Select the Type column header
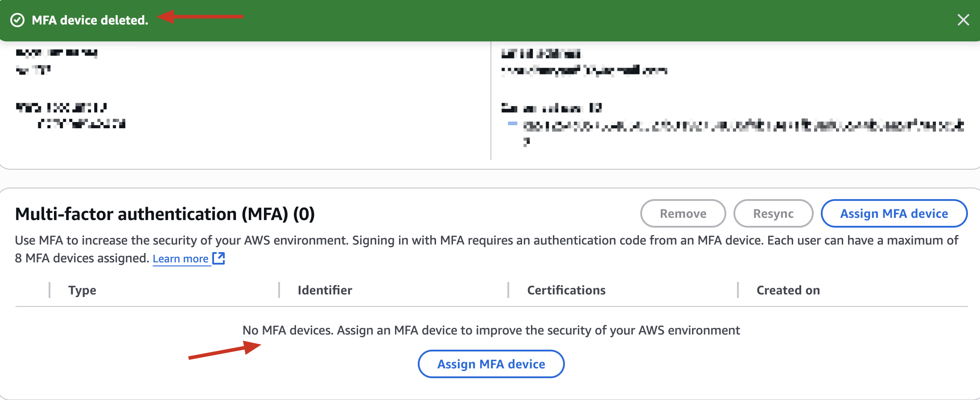 pos(82,290)
